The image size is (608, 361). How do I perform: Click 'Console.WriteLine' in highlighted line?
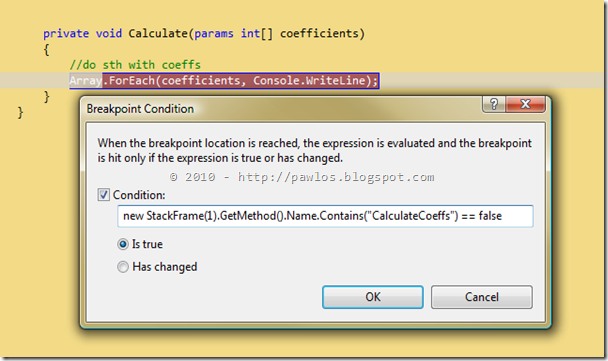pyautogui.click(x=309, y=81)
